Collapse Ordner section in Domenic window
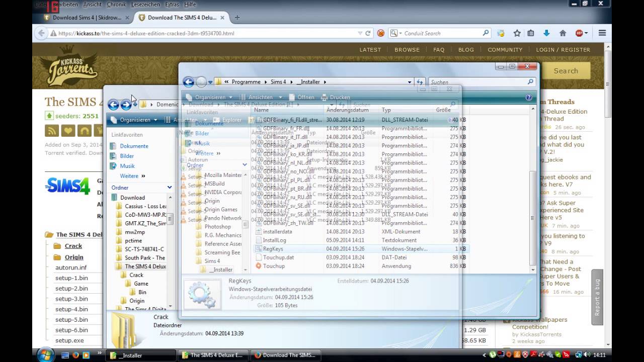The height and width of the screenshot is (362, 644). (x=170, y=188)
